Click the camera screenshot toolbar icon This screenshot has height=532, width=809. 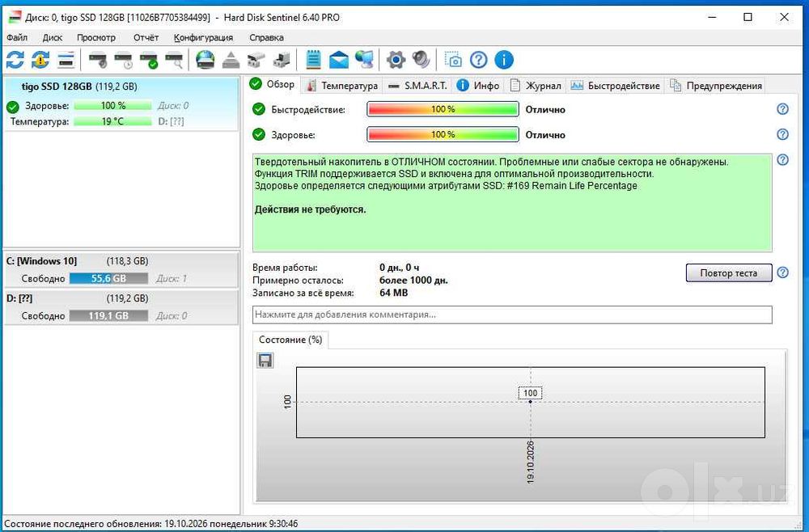[453, 60]
